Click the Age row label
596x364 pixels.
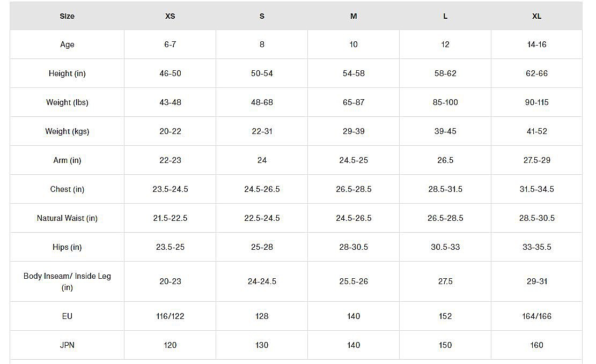point(67,44)
